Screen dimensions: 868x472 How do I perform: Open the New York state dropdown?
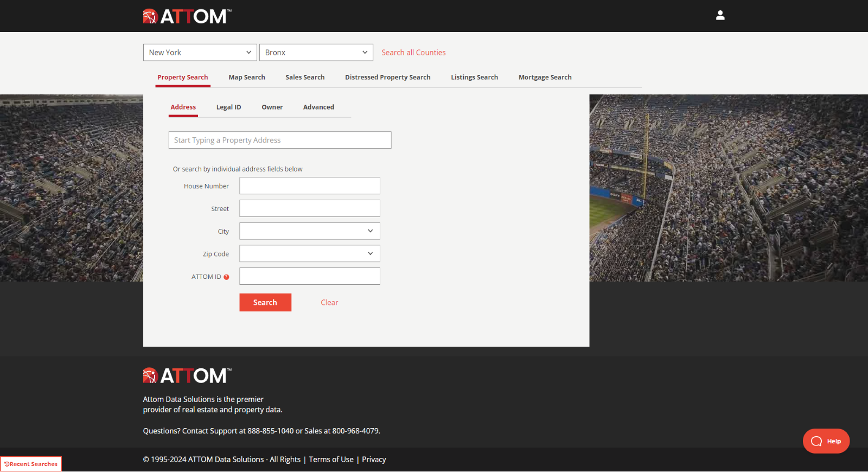(x=200, y=53)
